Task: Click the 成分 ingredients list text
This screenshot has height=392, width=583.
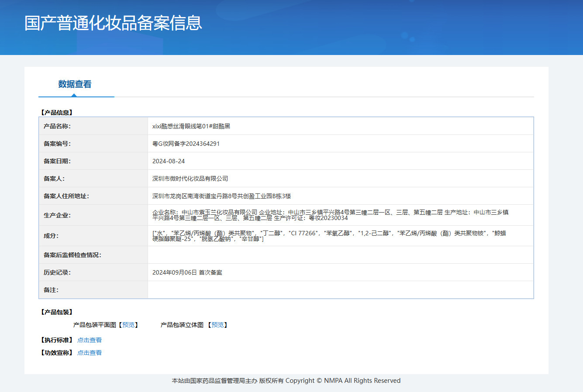Action: click(329, 236)
